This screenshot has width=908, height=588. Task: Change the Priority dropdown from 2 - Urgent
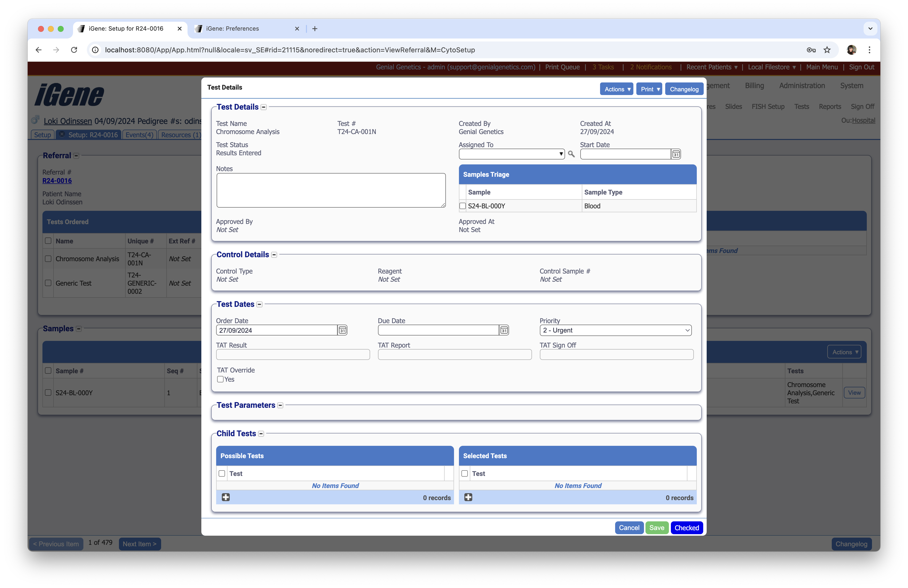pyautogui.click(x=615, y=330)
